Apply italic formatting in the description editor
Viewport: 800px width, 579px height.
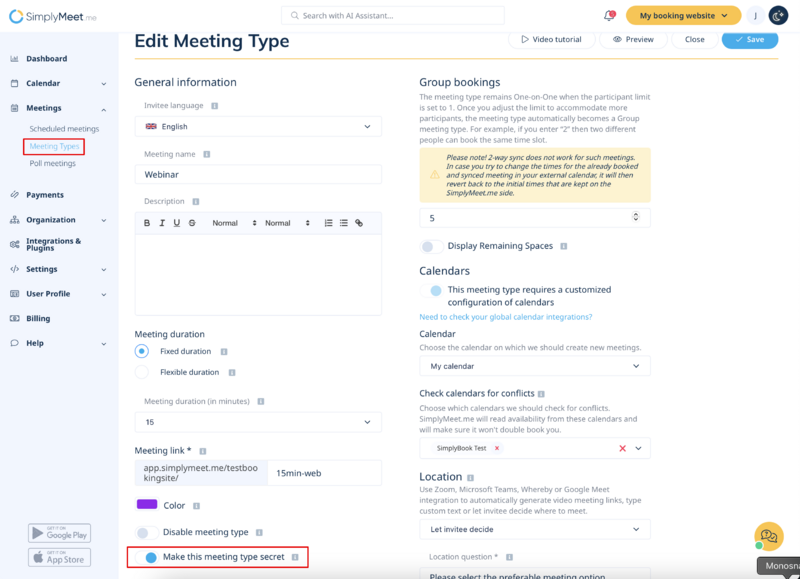tap(162, 221)
